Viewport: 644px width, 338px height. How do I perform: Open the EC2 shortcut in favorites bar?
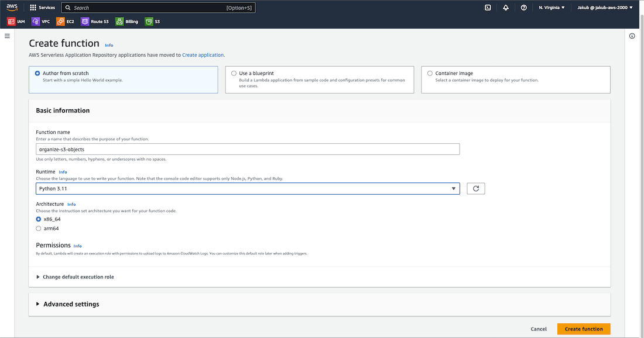[66, 22]
